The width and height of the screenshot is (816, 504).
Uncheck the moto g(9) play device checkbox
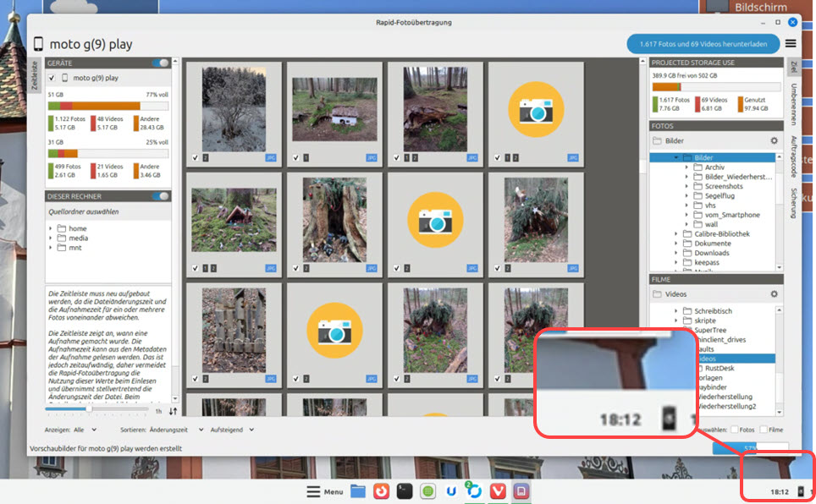tap(52, 79)
